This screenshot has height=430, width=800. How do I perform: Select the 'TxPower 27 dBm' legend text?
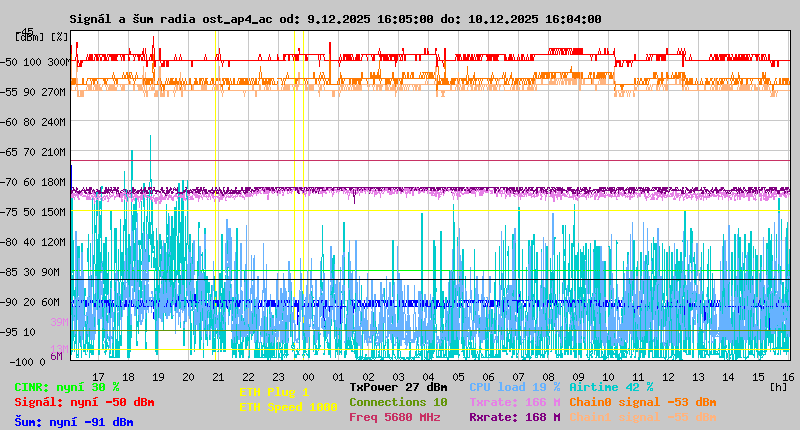point(398,387)
